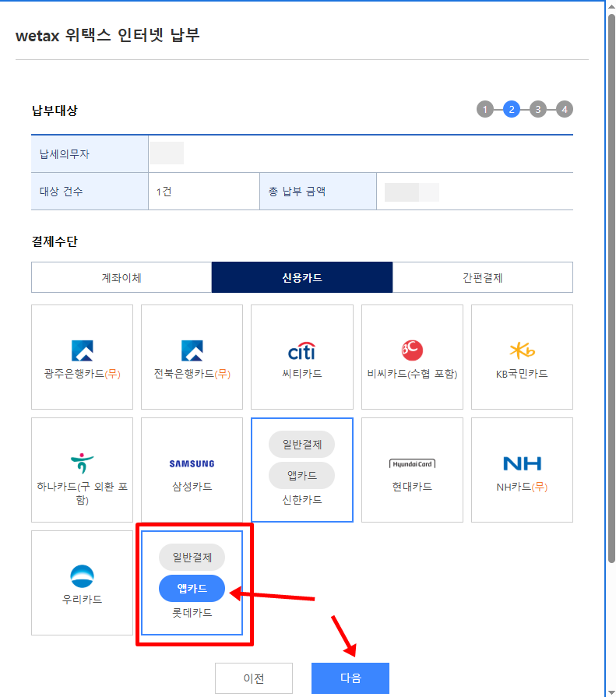Click the 롯데카드 label text
The width and height of the screenshot is (616, 697).
coord(192,613)
